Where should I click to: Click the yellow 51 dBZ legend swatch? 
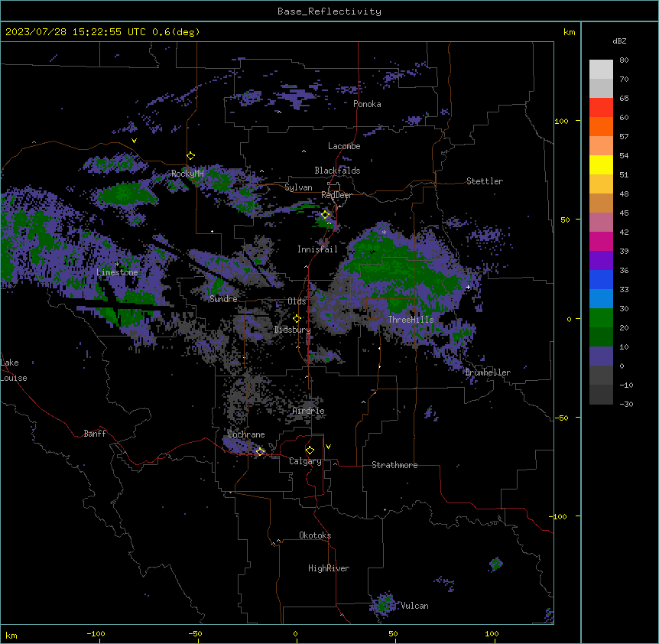601,164
